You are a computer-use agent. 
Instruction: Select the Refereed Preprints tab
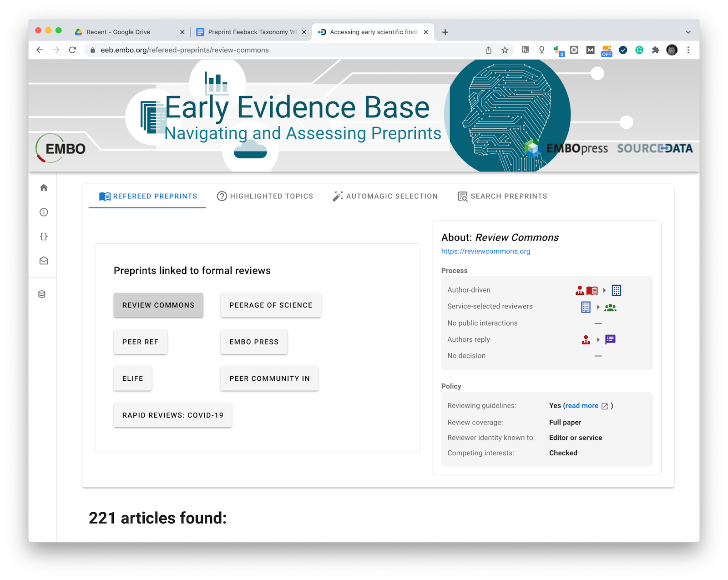click(x=147, y=196)
